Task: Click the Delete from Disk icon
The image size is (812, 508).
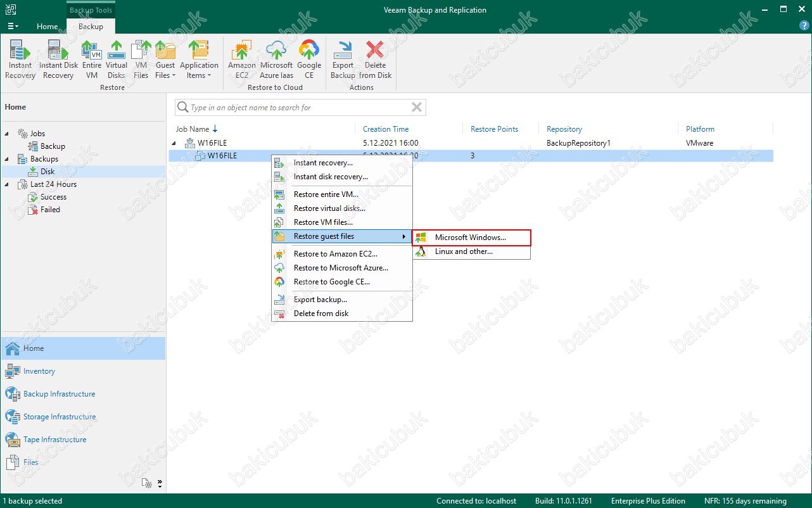Action: click(x=376, y=60)
